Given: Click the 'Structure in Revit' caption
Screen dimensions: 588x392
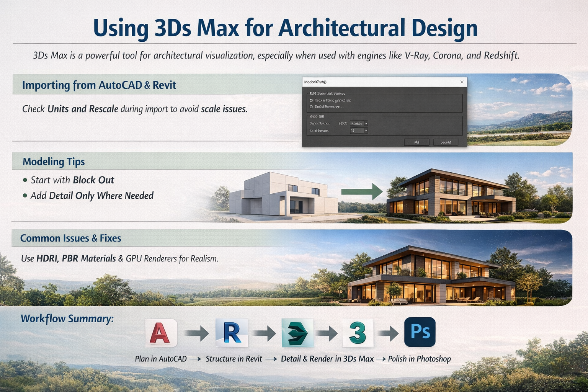Looking at the screenshot, I should (234, 359).
